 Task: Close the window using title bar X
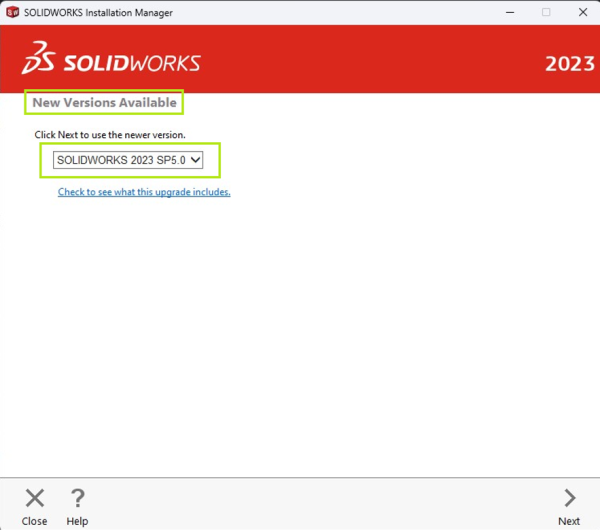[x=581, y=12]
